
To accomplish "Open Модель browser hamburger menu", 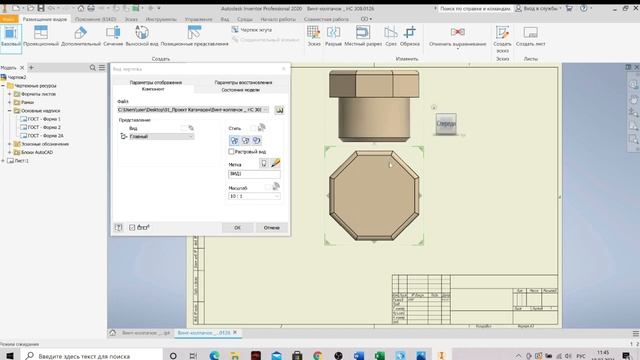I will (x=102, y=68).
